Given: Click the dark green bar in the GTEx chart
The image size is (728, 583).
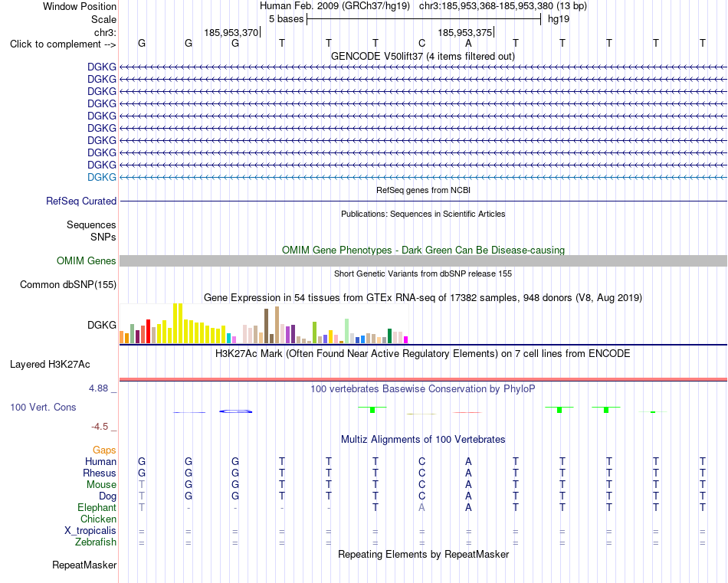Looking at the screenshot, I should click(x=390, y=336).
